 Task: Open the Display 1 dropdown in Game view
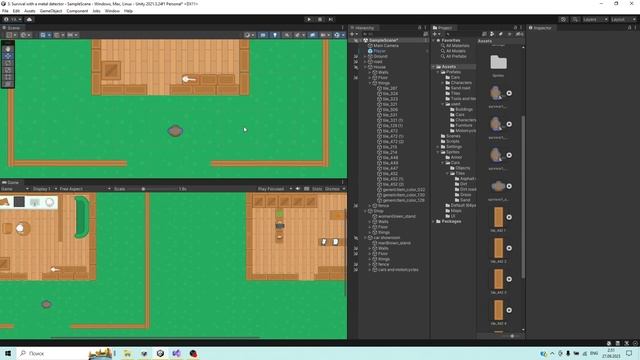(44, 189)
